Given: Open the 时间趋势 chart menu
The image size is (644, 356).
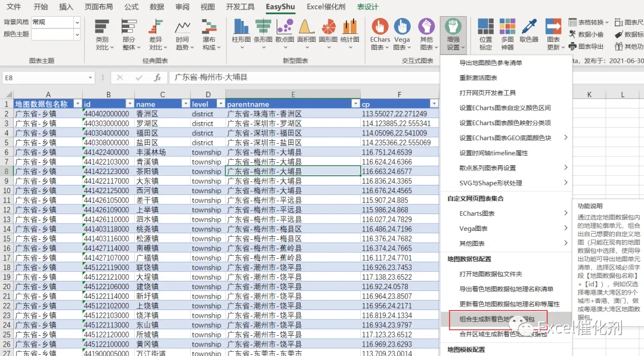Looking at the screenshot, I should tap(184, 35).
